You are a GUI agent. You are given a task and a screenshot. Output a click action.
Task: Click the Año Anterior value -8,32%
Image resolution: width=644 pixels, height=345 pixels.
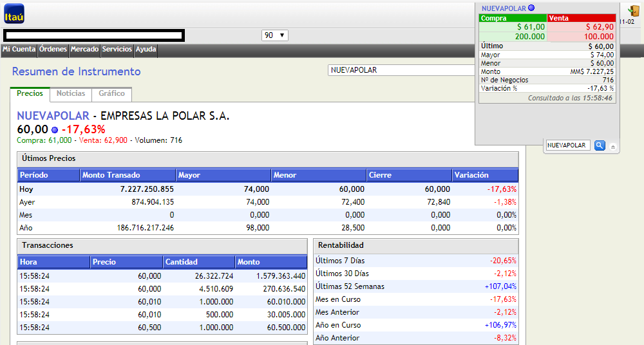(505, 338)
